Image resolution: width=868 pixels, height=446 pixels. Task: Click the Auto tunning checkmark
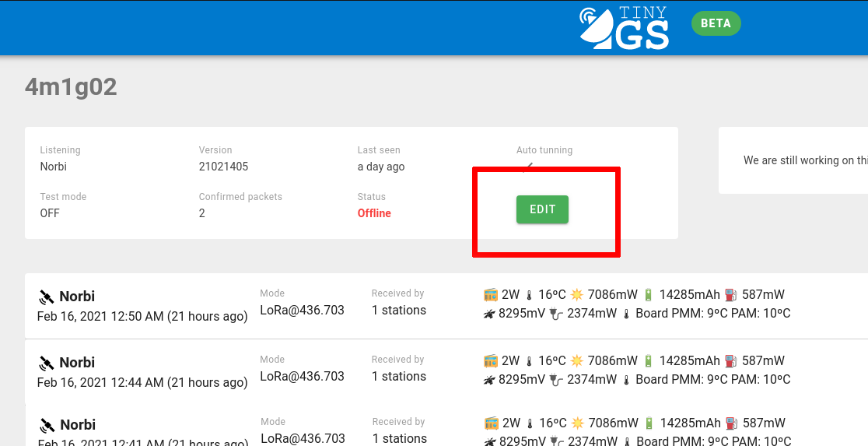coord(529,166)
